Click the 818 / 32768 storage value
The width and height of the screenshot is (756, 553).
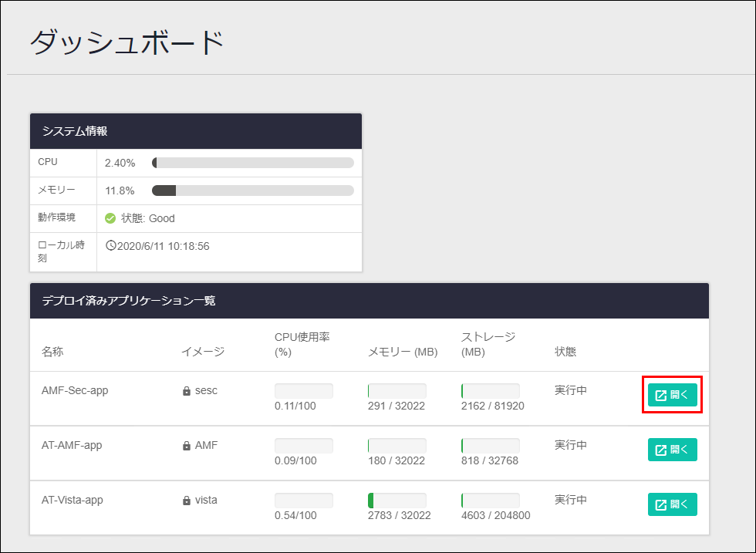(x=490, y=461)
